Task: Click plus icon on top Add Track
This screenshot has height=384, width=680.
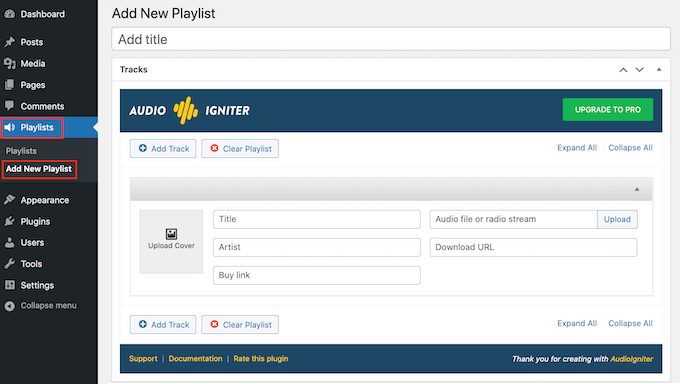Action: tap(143, 148)
